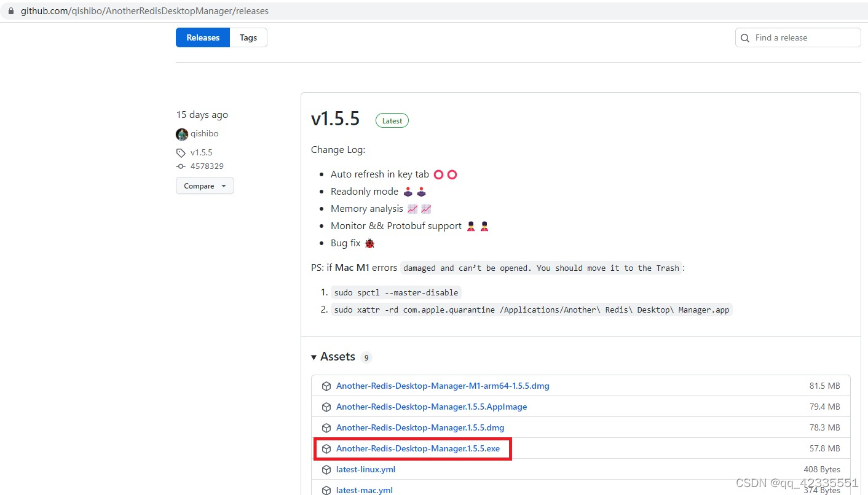The height and width of the screenshot is (495, 868).
Task: Focus the Find a release search box
Action: click(x=798, y=37)
